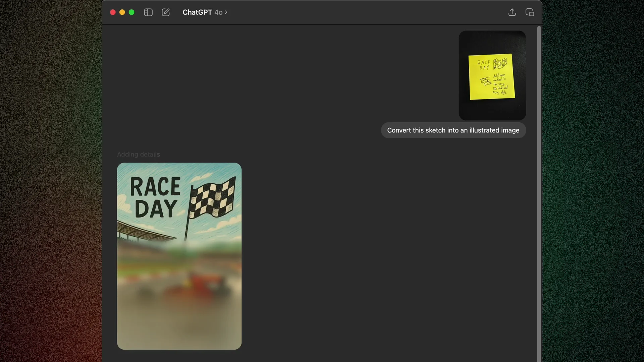This screenshot has height=362, width=644.
Task: Click the Adding details status label
Action: click(139, 154)
